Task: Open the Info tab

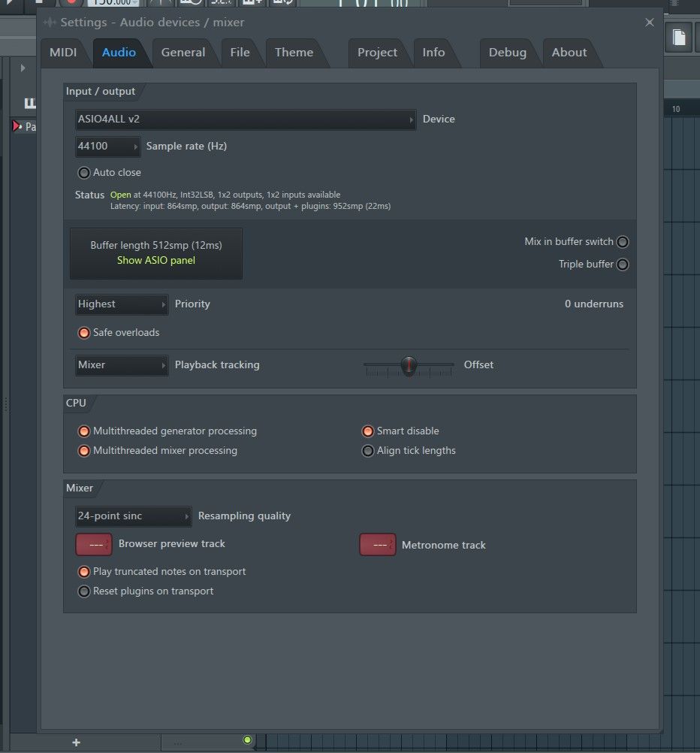Action: tap(433, 53)
